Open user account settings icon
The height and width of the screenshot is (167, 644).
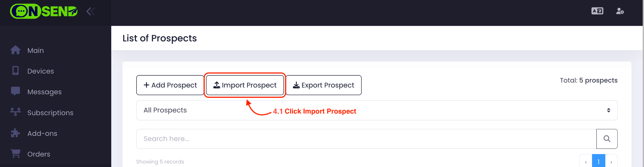pos(620,11)
